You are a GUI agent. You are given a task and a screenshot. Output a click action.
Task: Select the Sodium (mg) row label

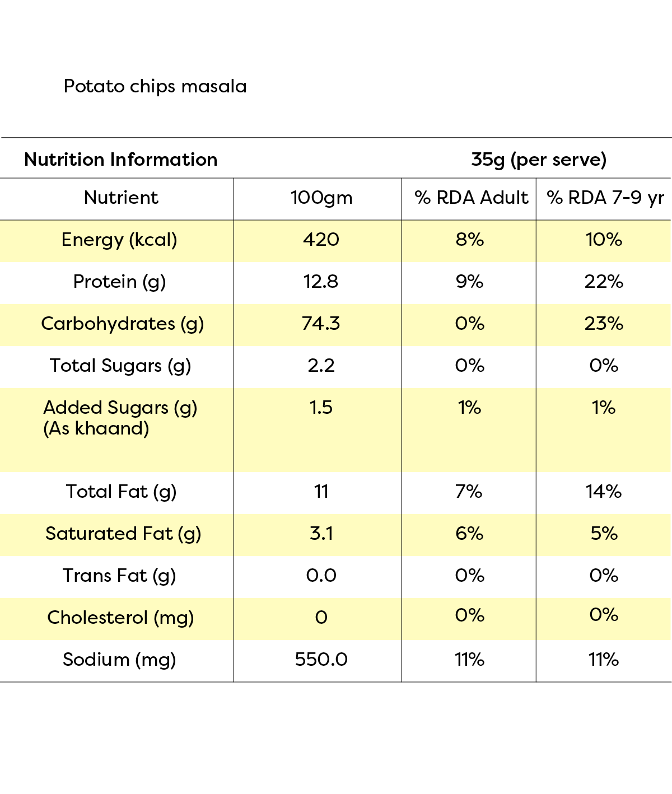pyautogui.click(x=119, y=660)
